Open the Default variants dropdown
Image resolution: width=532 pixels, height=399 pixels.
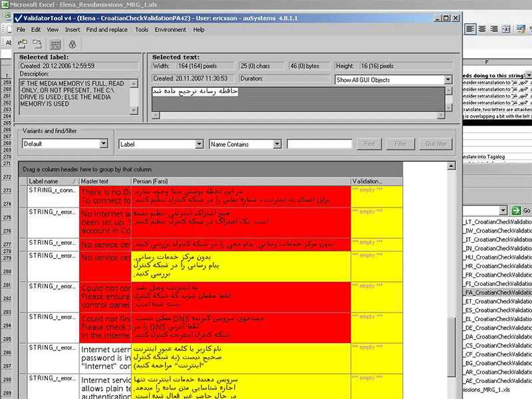104,144
